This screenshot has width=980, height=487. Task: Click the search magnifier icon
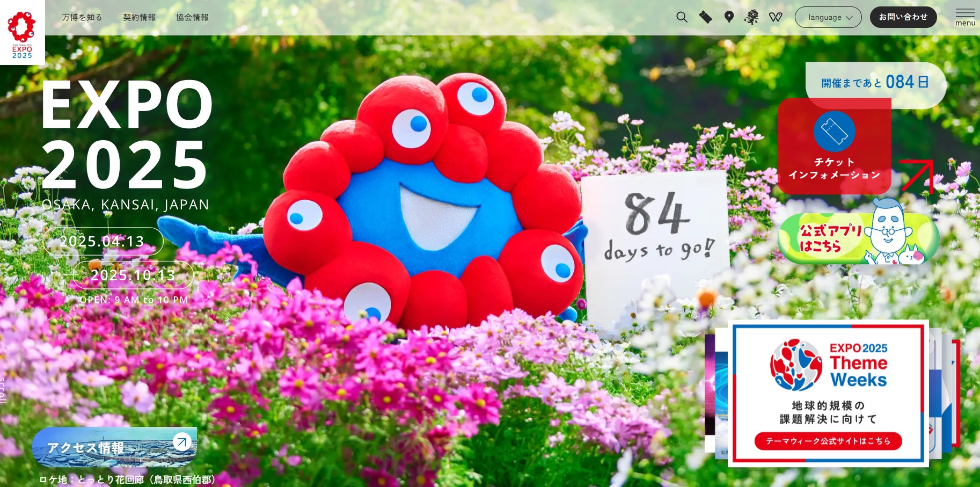coord(682,17)
